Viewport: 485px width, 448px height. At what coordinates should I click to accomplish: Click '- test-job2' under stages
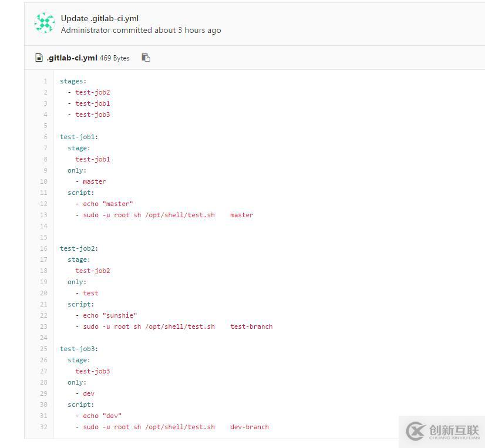(89, 92)
